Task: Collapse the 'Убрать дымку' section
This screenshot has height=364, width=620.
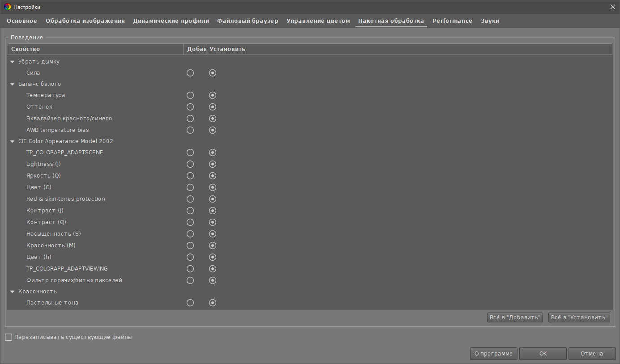Action: coord(12,61)
